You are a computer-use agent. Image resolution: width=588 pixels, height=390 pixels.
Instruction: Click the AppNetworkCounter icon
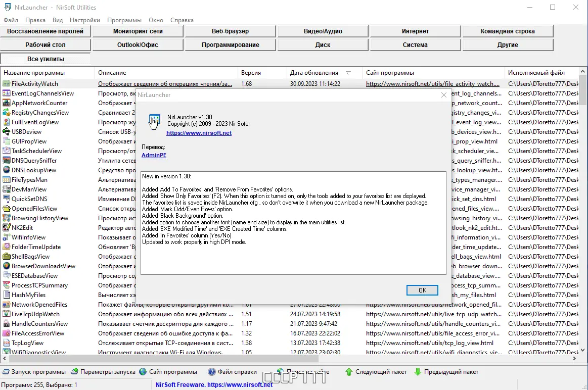tap(7, 103)
